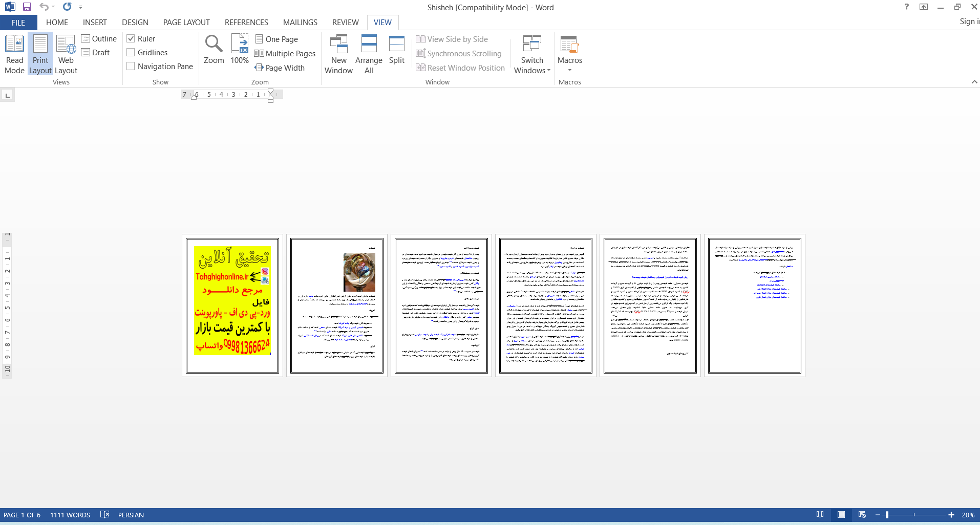Open the FILE tab
The image size is (980, 525).
18,23
